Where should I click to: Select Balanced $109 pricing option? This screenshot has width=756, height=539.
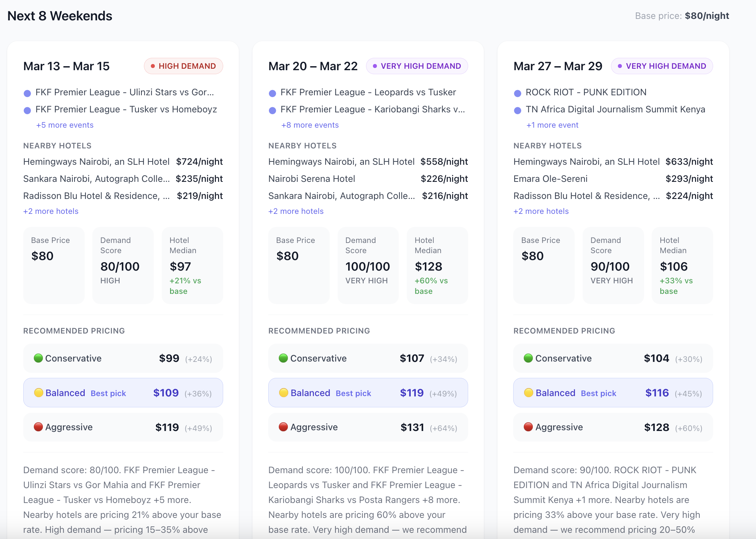coord(123,393)
